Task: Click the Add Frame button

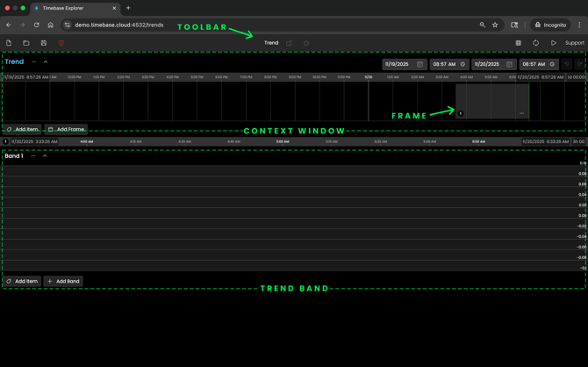Action: coord(66,129)
